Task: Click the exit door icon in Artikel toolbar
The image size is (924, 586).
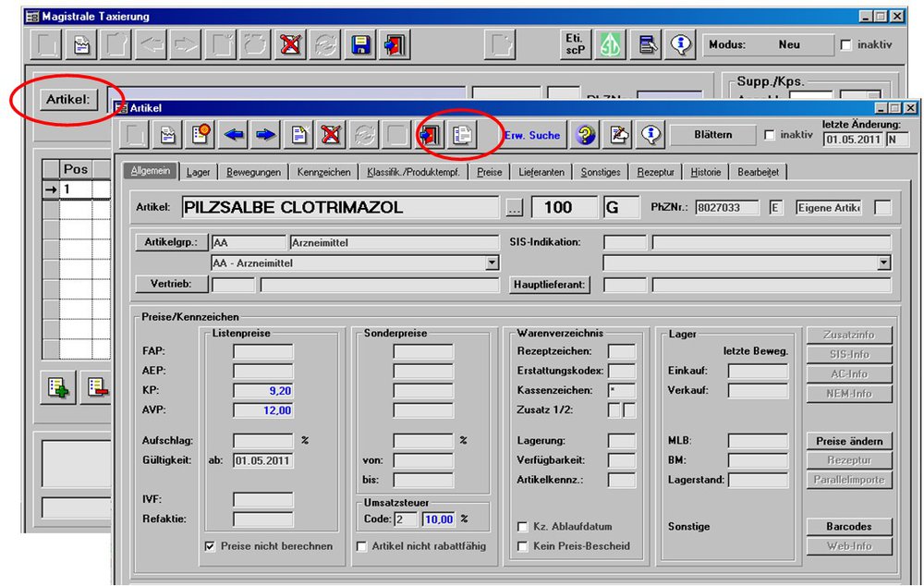Action: click(429, 135)
